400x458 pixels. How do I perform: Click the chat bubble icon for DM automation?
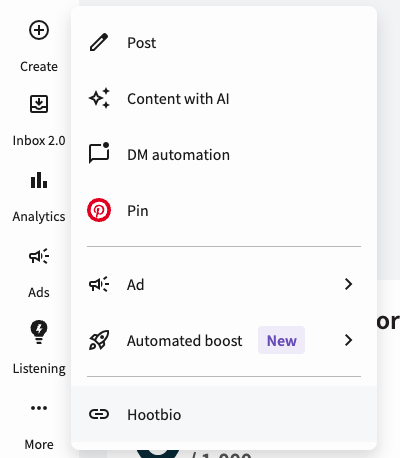(99, 153)
